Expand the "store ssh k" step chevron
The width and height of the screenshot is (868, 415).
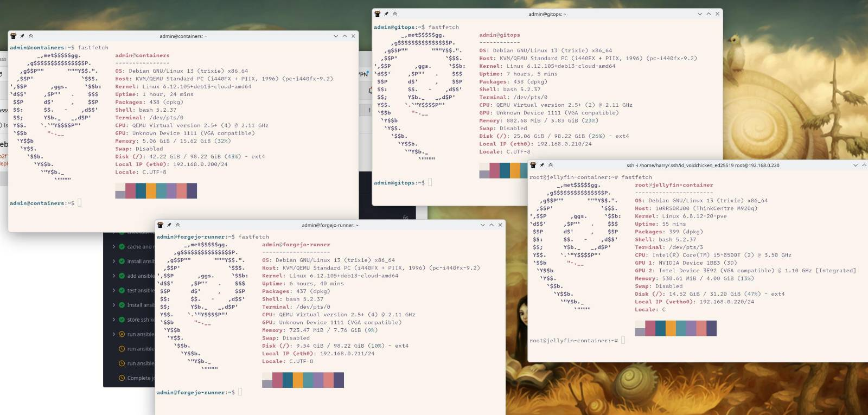[x=114, y=320]
